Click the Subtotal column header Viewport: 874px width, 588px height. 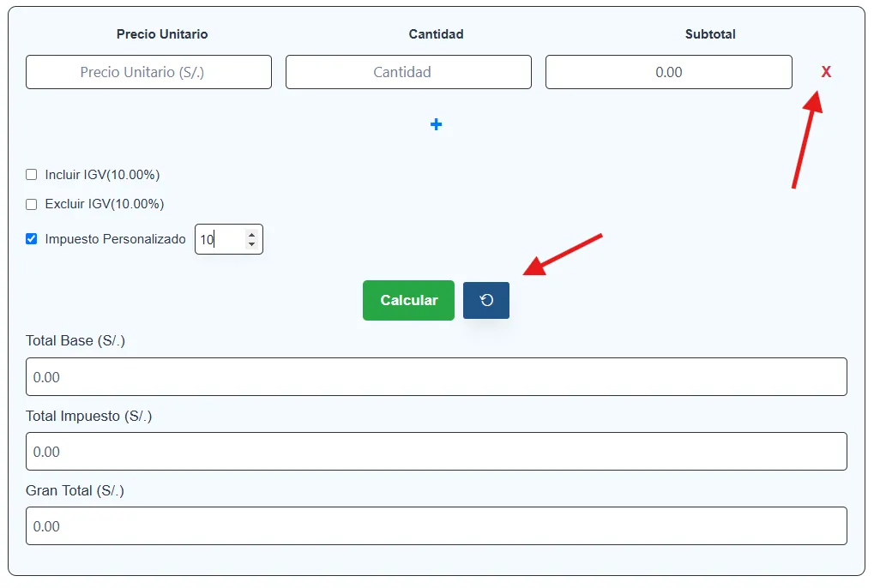[x=710, y=34]
